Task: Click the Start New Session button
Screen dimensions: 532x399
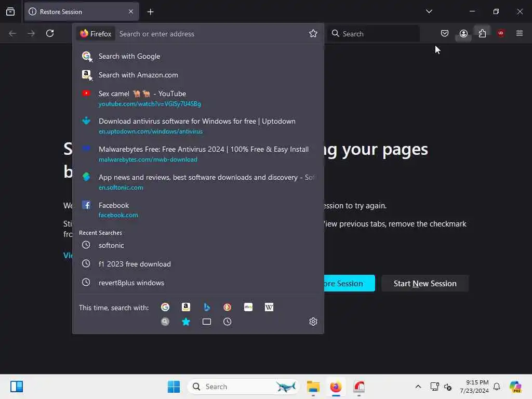Action: pos(425,283)
